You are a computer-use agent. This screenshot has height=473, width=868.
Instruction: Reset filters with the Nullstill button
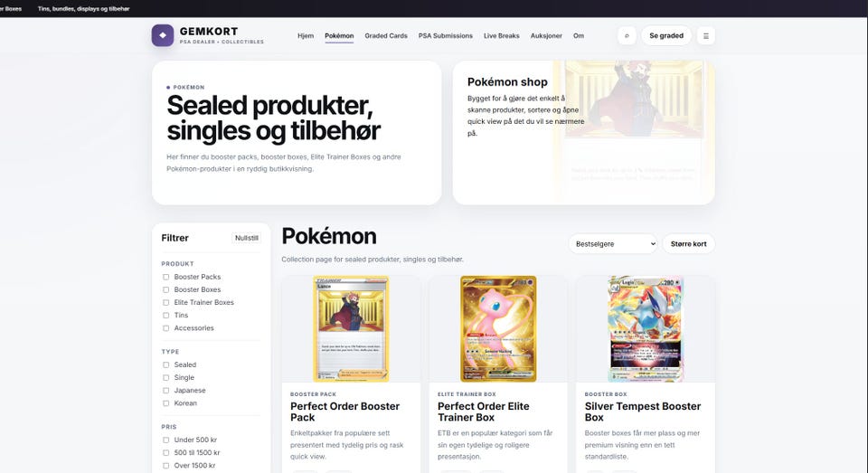pyautogui.click(x=246, y=238)
